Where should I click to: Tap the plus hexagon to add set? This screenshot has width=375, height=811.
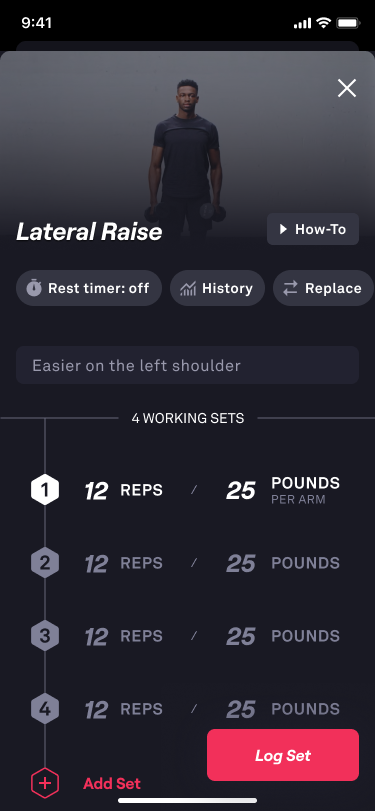45,783
